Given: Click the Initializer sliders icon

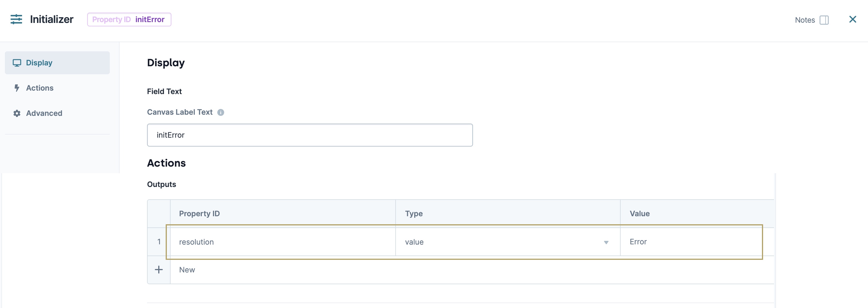Looking at the screenshot, I should pyautogui.click(x=17, y=19).
